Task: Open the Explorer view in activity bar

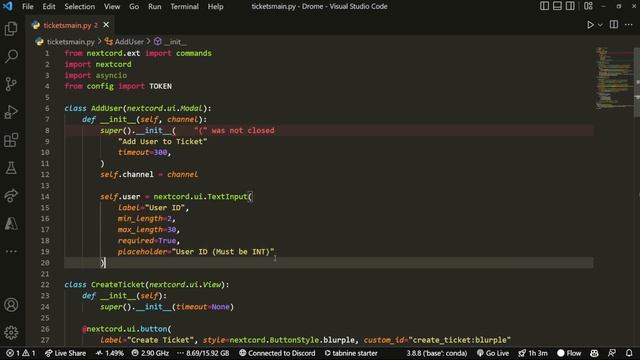Action: [11, 29]
